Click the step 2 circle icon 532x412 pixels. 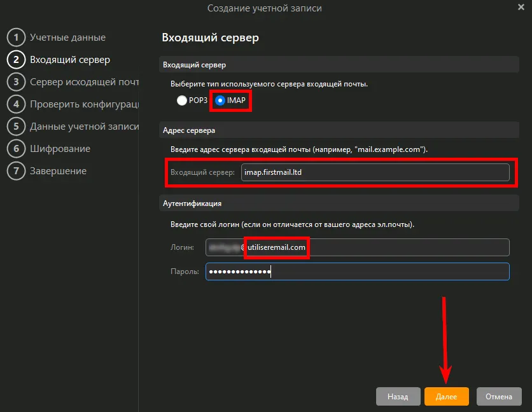[x=15, y=60]
